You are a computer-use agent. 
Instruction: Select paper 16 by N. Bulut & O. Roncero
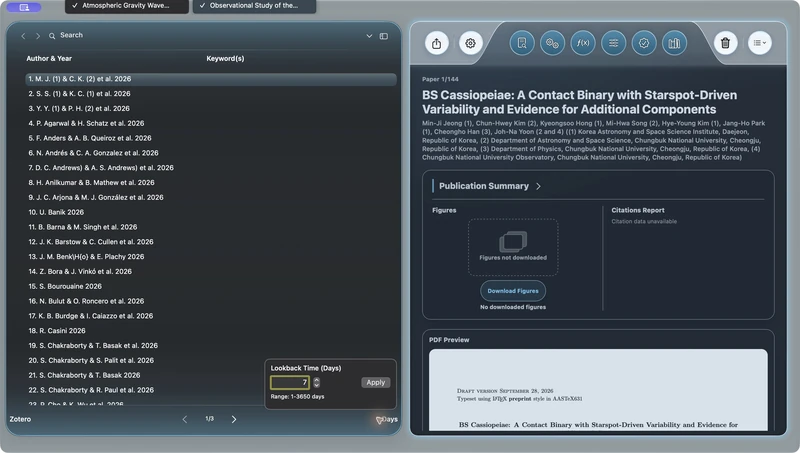tap(211, 301)
